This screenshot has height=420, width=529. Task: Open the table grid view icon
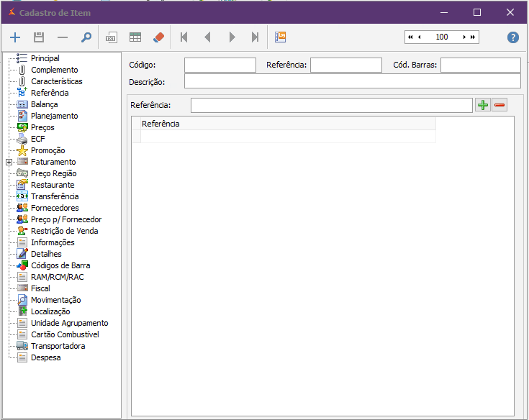click(x=135, y=37)
